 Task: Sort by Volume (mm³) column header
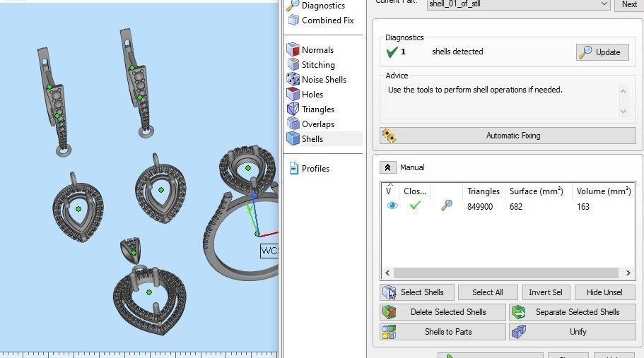[603, 191]
